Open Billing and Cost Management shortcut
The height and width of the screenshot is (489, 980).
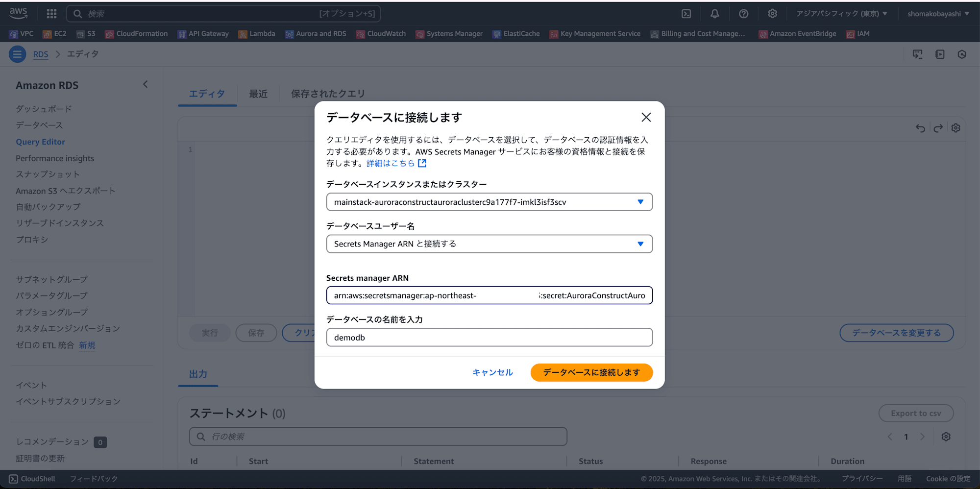[x=698, y=34]
